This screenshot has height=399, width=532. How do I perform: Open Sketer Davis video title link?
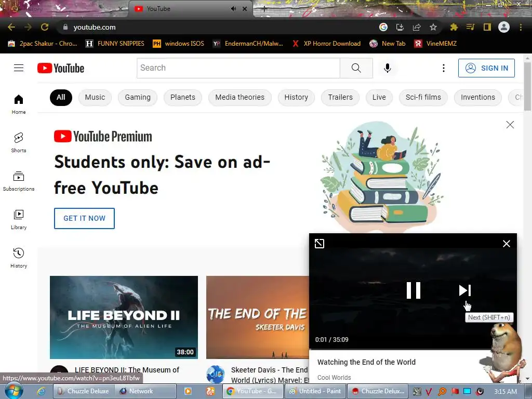[x=270, y=375]
